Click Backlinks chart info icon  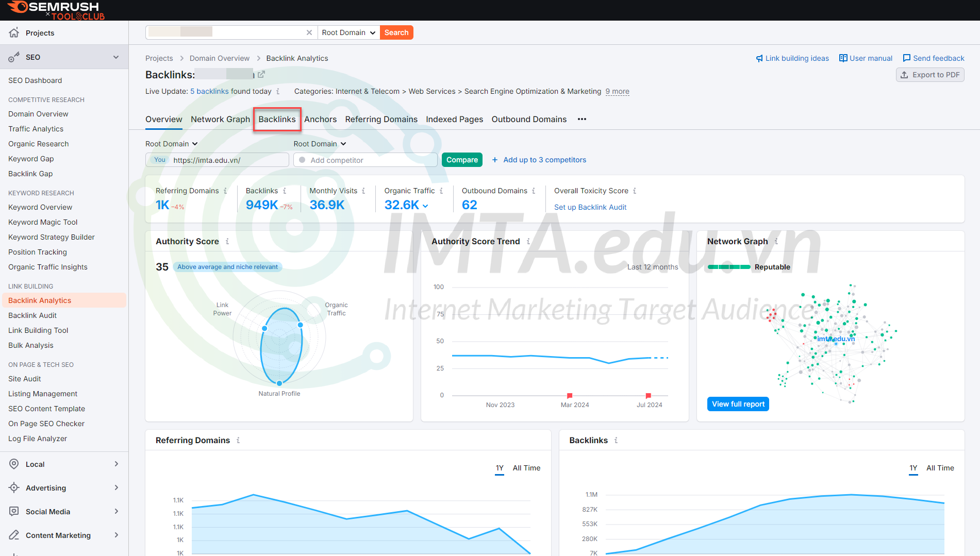coord(616,440)
